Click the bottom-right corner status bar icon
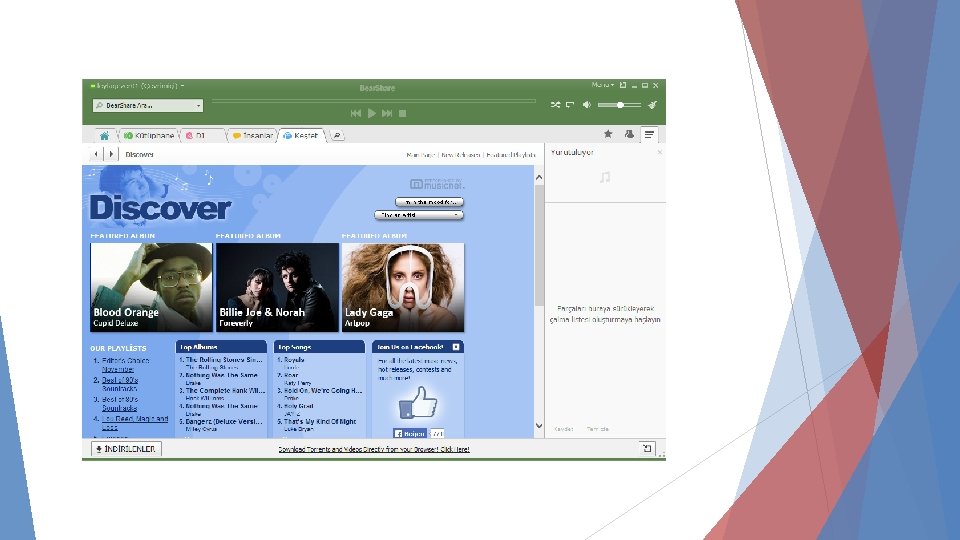Image resolution: width=960 pixels, height=540 pixels. coord(647,448)
